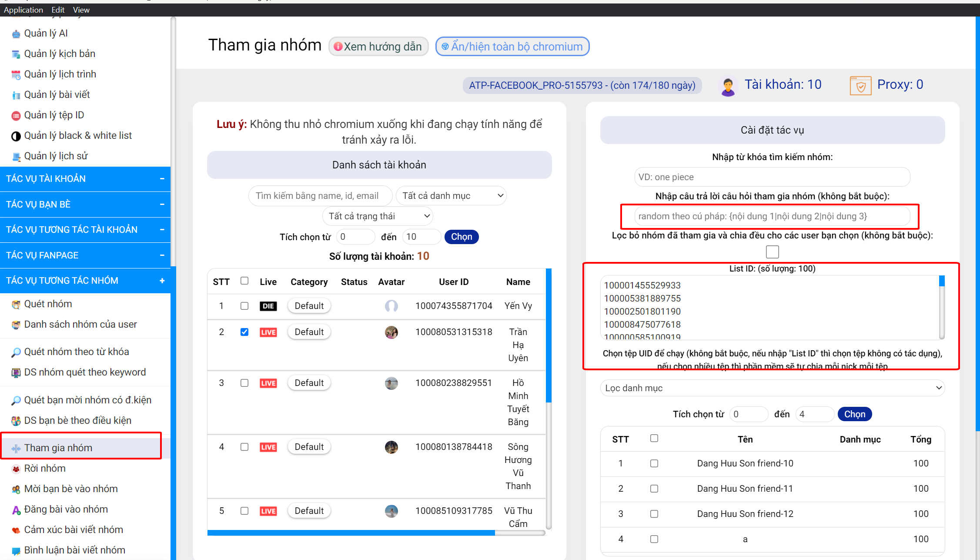Click the từ khóa tìm kiếm nhóm input field
980x560 pixels.
click(772, 177)
